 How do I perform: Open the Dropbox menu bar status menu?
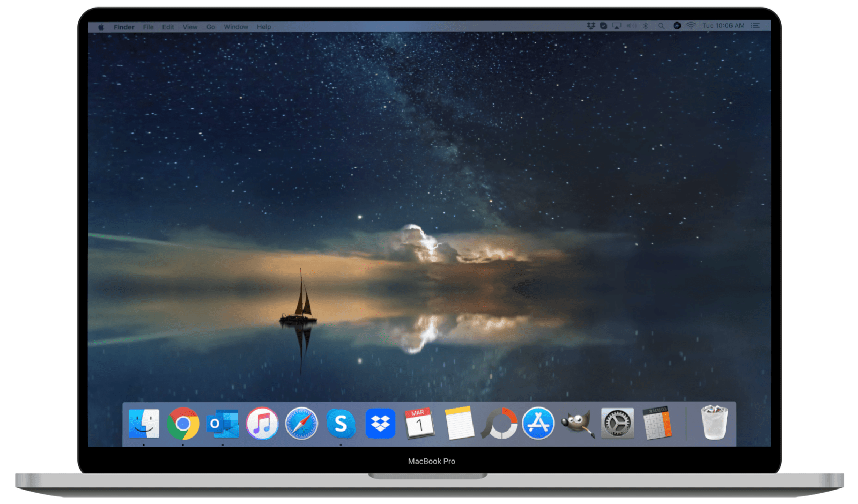click(590, 25)
